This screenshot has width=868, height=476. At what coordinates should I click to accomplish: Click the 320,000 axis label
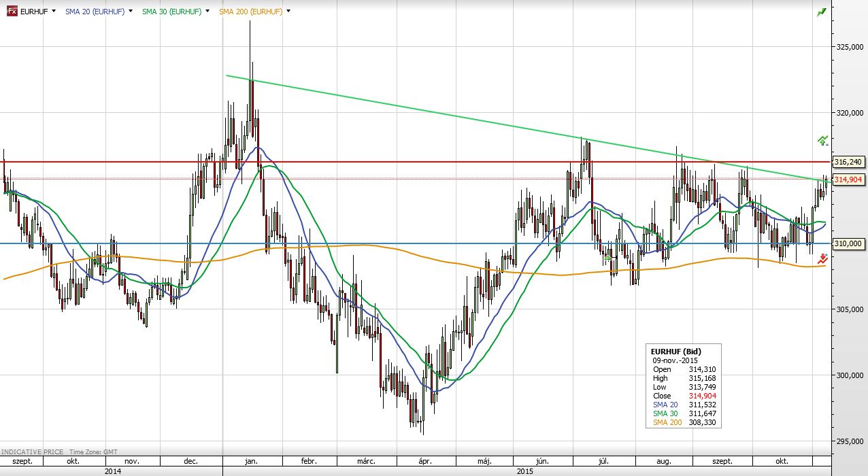tap(850, 113)
